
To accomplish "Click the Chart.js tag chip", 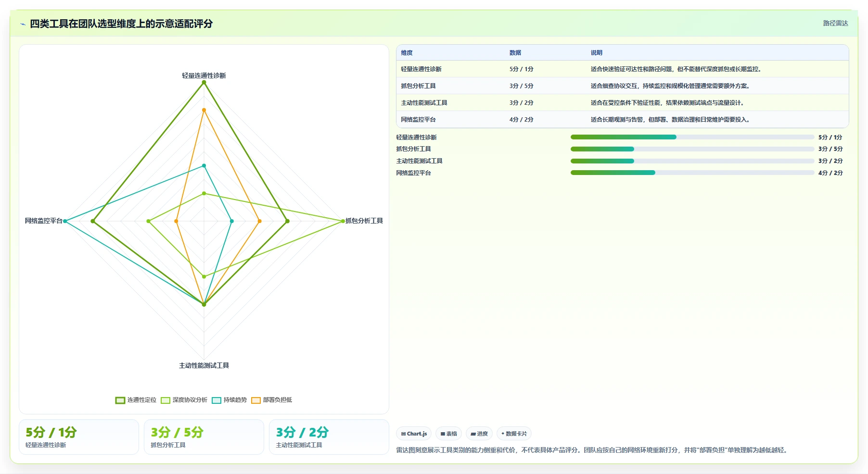I will [x=414, y=434].
